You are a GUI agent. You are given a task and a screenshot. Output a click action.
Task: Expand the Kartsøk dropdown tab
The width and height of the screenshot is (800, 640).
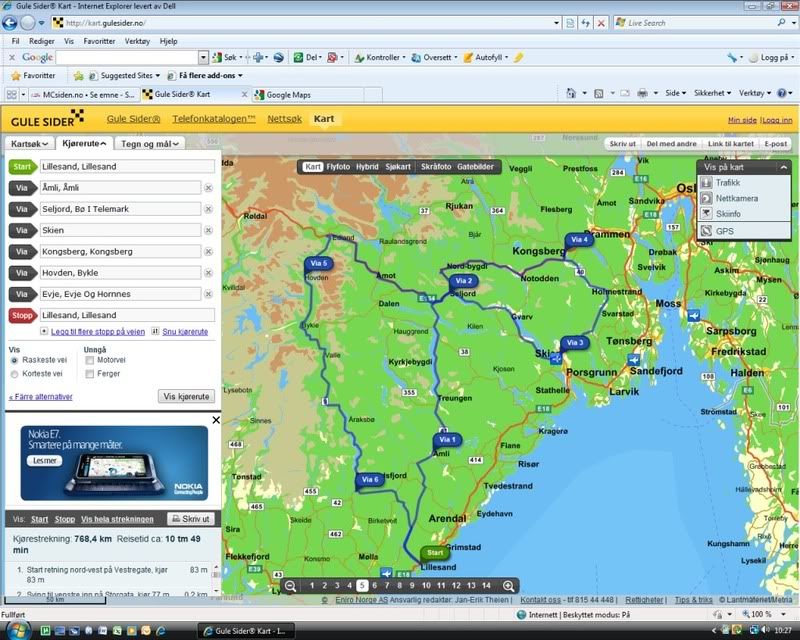[x=30, y=144]
